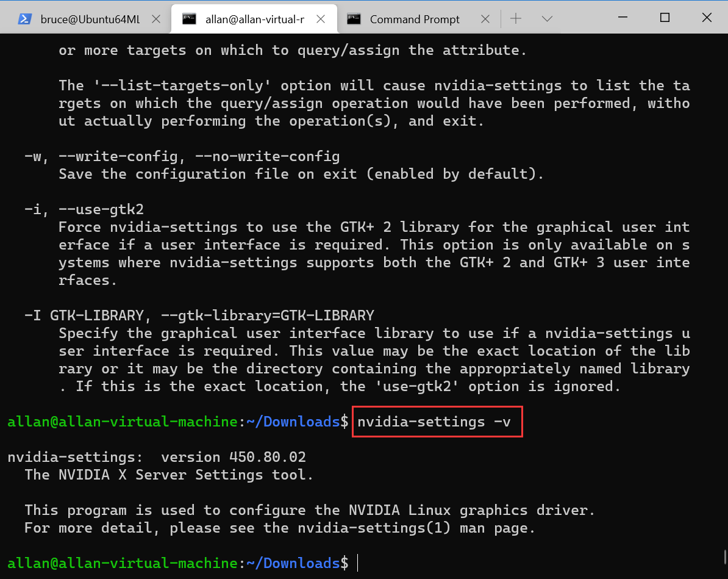
Task: Maximize the terminal window
Action: coord(665,18)
